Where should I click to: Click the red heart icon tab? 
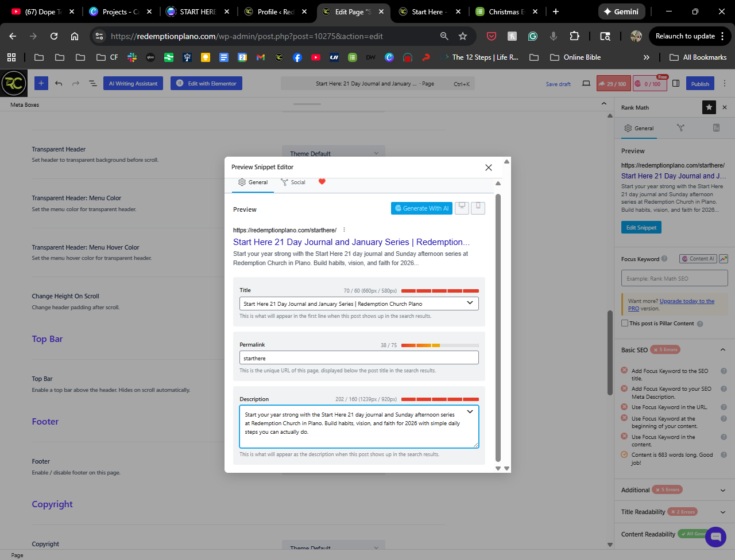(322, 182)
